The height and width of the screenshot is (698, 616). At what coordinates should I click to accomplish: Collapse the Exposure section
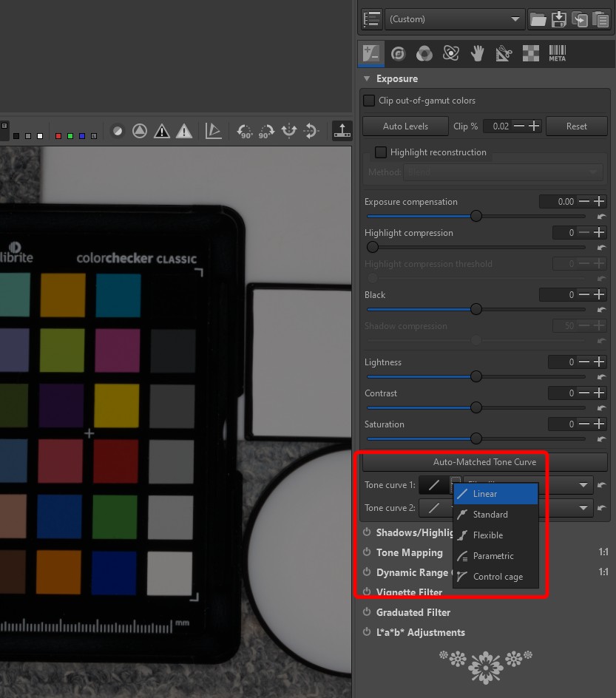(x=367, y=78)
